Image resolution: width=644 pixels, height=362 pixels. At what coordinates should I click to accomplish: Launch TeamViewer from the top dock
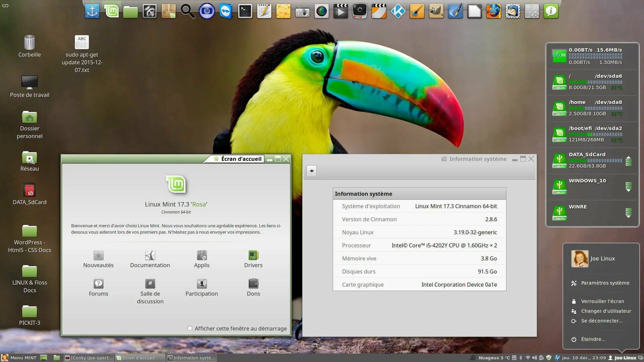click(226, 11)
